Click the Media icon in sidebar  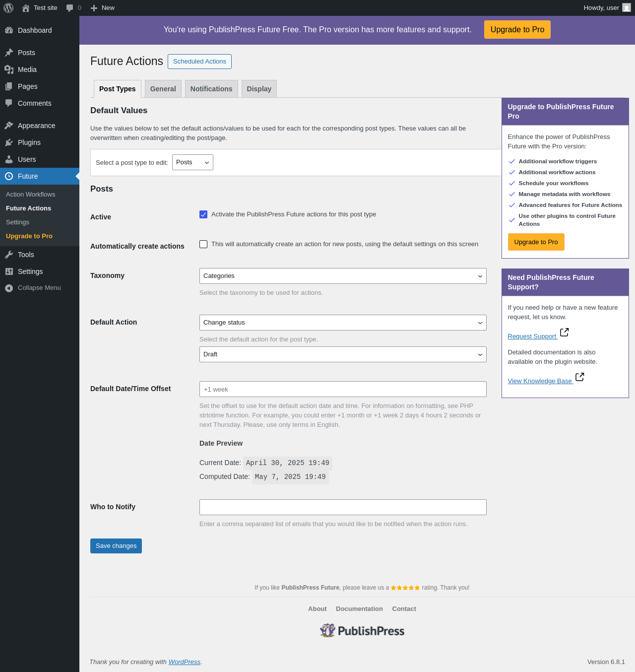tap(9, 69)
